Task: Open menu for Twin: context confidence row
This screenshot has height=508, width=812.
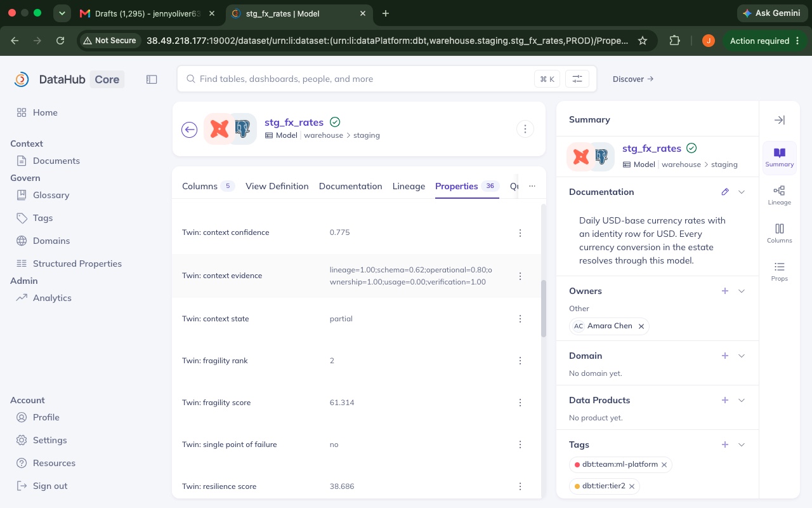Action: pyautogui.click(x=520, y=233)
